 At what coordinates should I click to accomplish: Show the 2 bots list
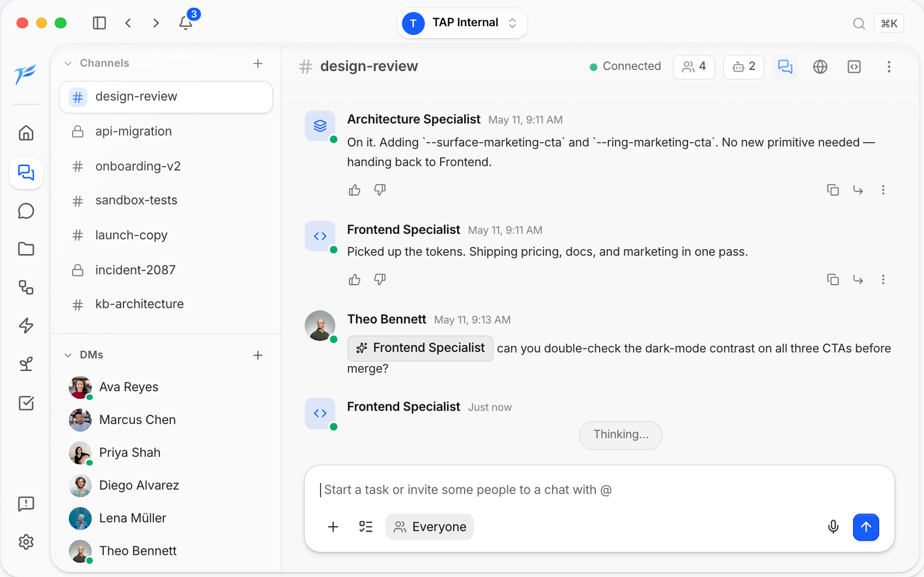pos(744,67)
